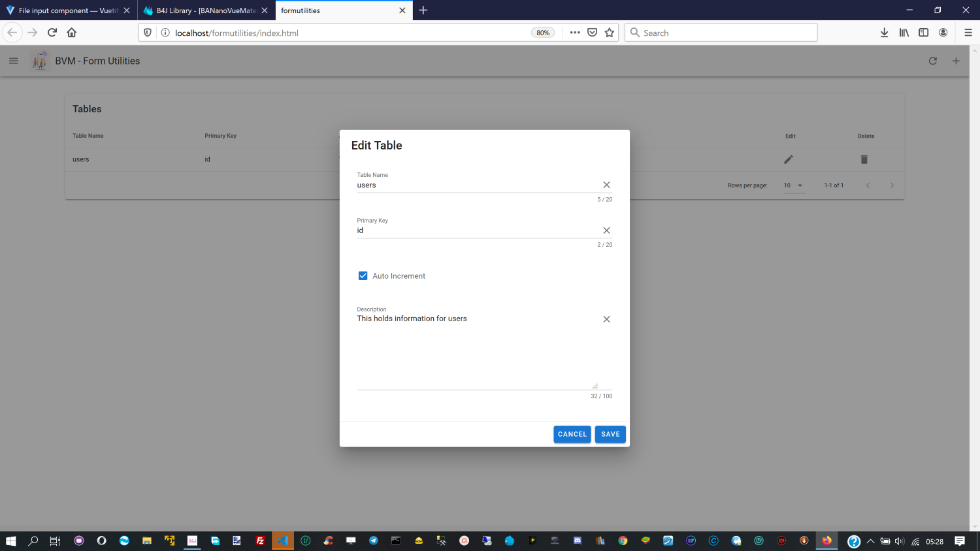Screen dimensions: 980x551
Task: Open Windows search from the taskbar
Action: [x=33, y=541]
